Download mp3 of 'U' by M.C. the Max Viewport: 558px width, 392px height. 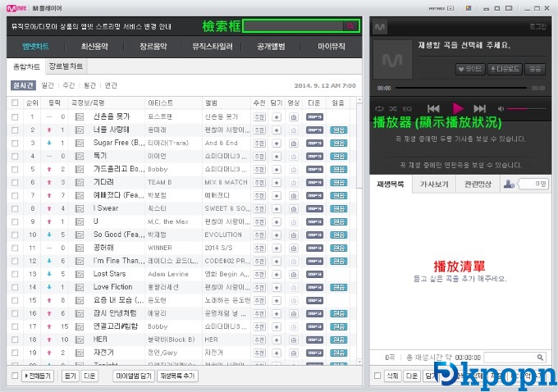coord(314,221)
